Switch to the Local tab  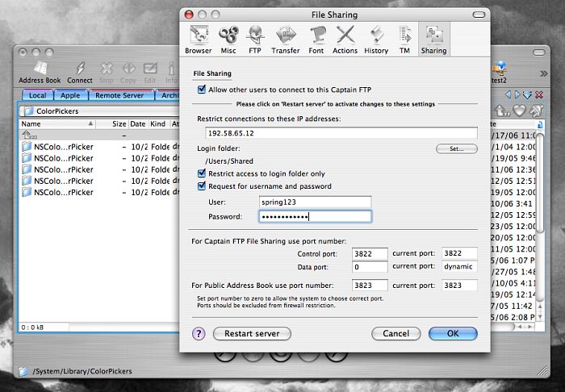37,95
